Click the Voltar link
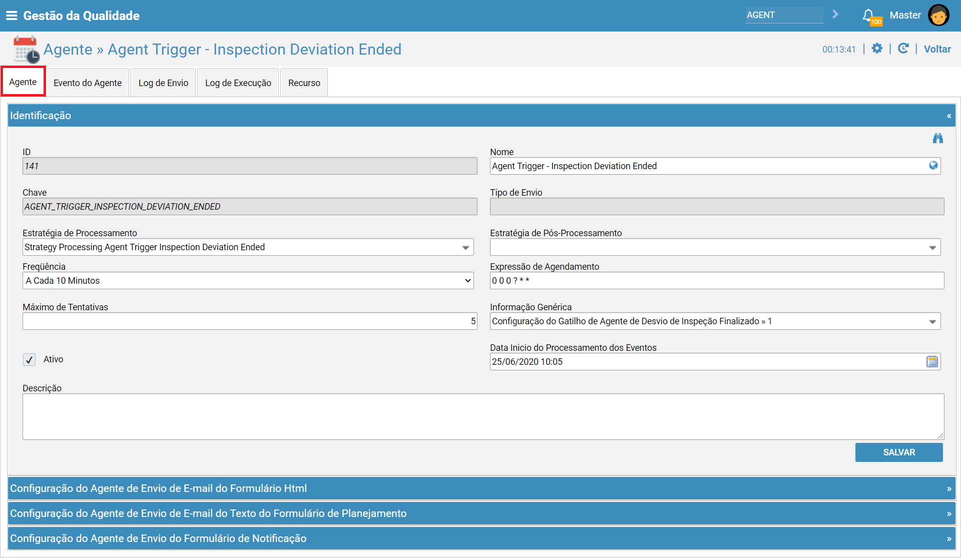The image size is (961, 560). [x=937, y=49]
